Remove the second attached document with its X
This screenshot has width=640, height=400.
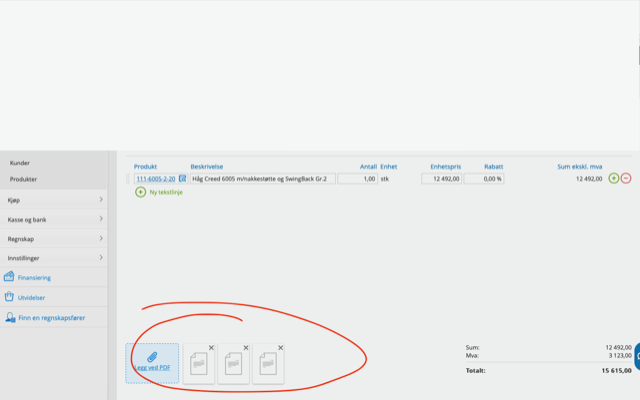click(246, 348)
